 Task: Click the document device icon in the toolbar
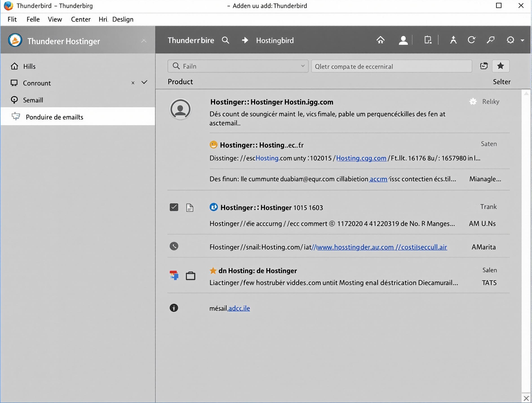click(428, 40)
